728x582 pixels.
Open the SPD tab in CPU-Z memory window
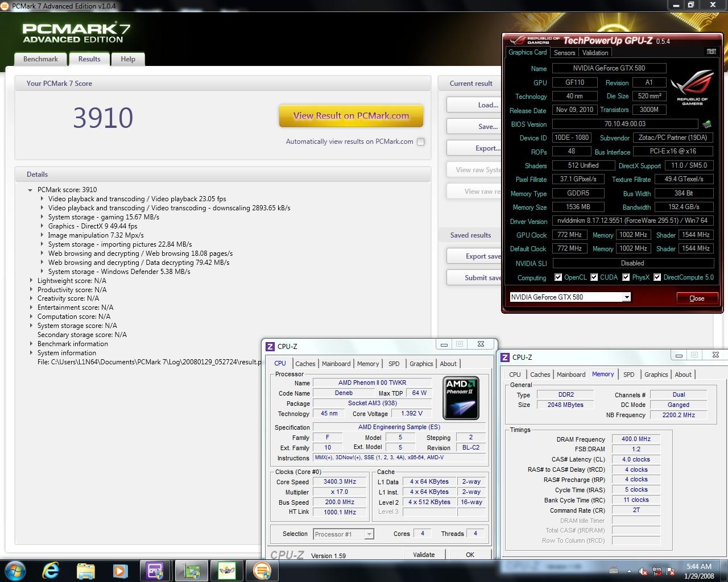click(x=628, y=375)
